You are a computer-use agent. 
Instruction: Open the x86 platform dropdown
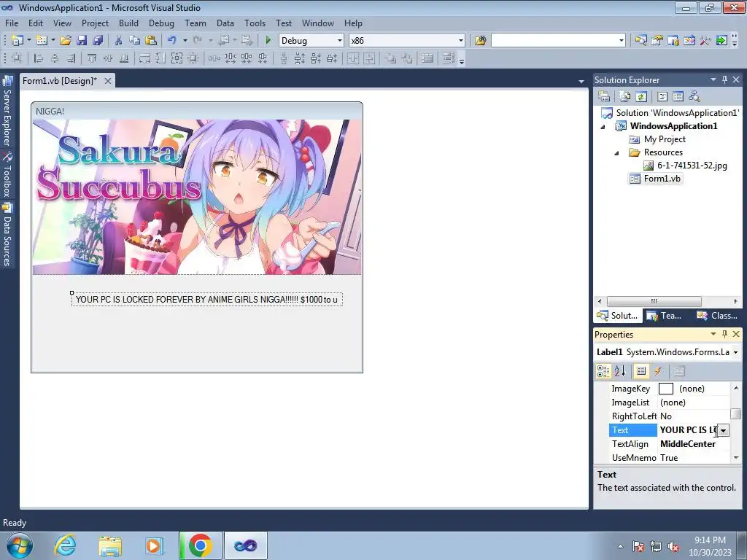[x=461, y=41]
